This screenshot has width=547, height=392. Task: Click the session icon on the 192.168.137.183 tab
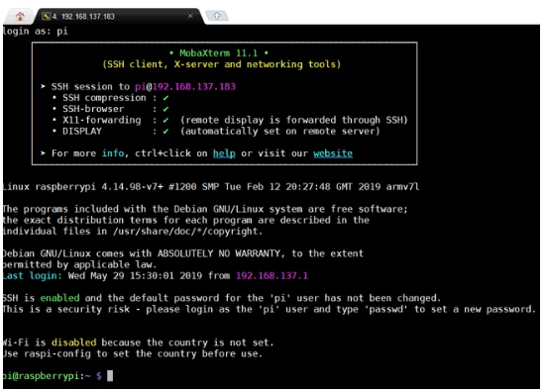pos(46,16)
